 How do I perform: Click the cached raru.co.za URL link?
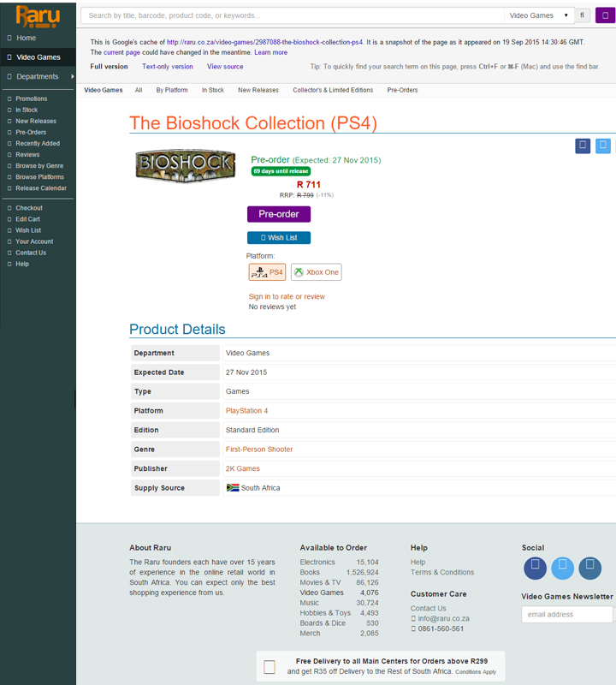point(264,42)
